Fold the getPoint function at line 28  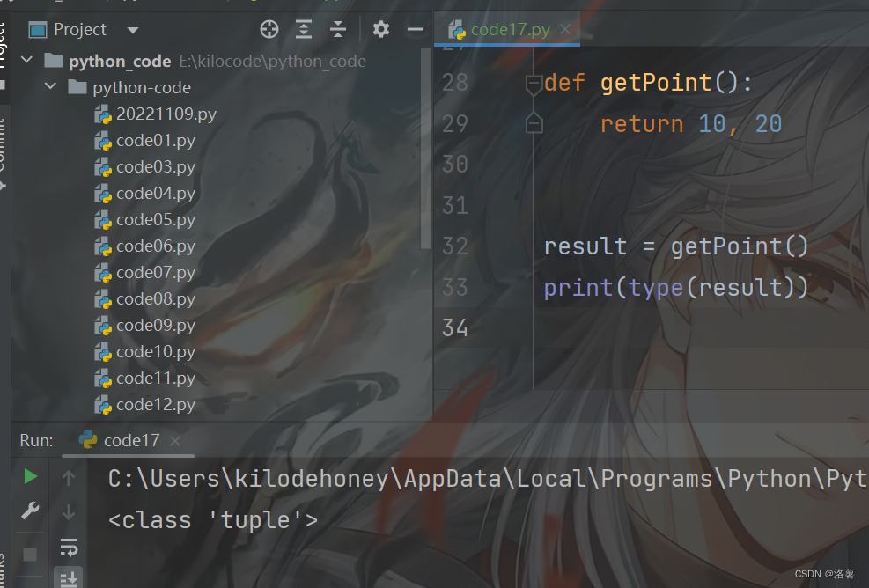(x=534, y=85)
